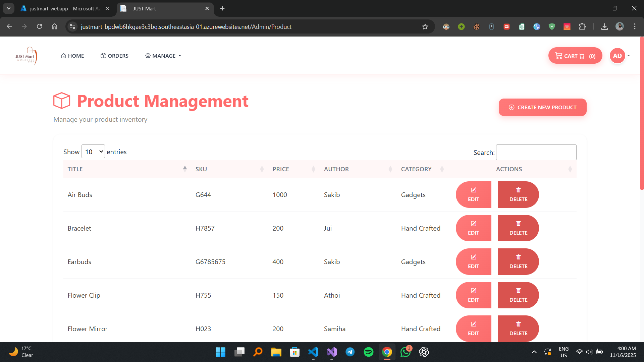Bookmark this page with the star icon
This screenshot has width=644, height=362.
(425, 26)
